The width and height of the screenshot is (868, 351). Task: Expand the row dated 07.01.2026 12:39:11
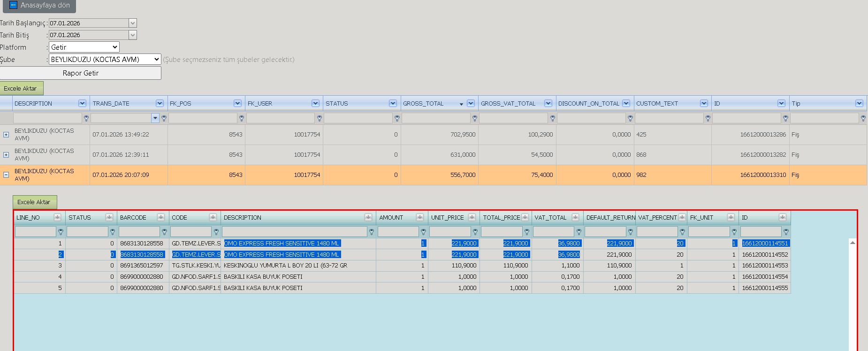(6, 155)
